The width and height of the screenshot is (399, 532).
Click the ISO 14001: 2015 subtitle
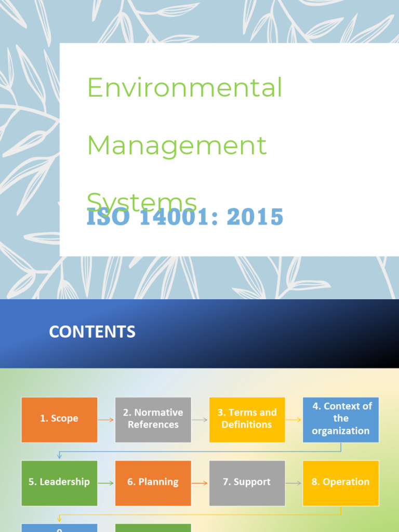[x=185, y=217]
